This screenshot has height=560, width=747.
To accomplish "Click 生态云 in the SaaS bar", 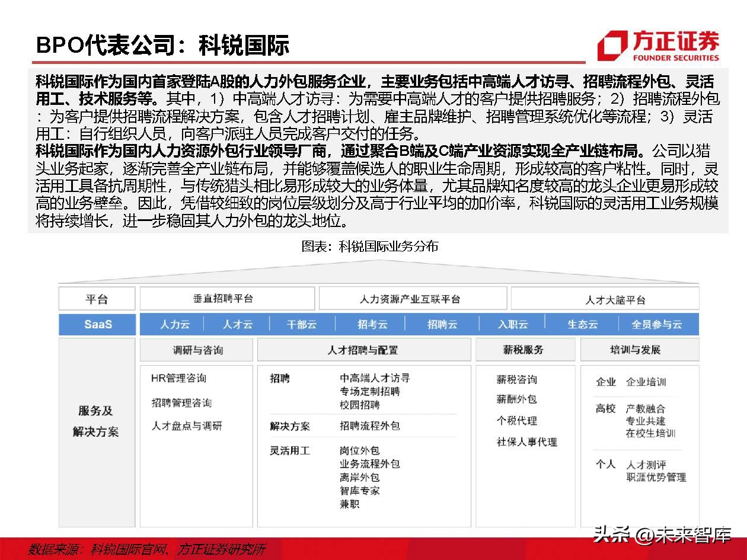I will pyautogui.click(x=583, y=325).
